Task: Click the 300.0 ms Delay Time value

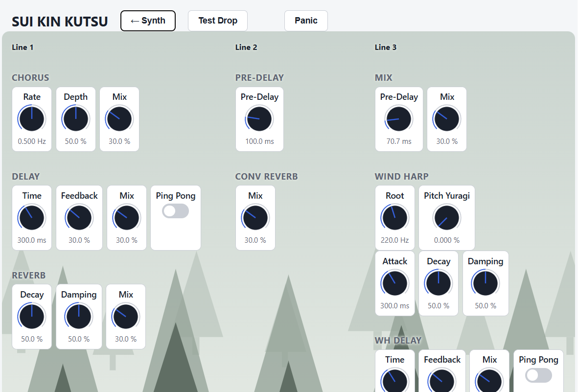Action: (32, 240)
